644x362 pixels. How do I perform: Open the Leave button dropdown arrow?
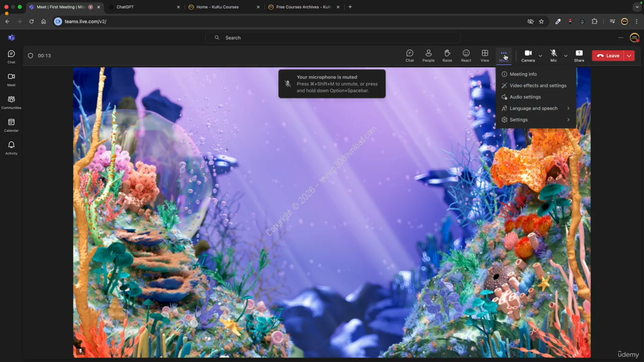point(629,56)
